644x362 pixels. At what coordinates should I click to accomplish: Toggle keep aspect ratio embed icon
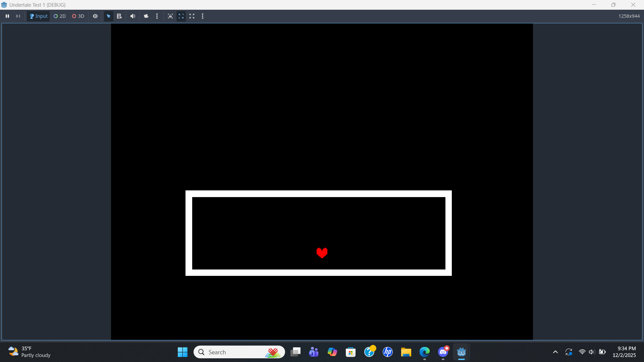pyautogui.click(x=181, y=16)
